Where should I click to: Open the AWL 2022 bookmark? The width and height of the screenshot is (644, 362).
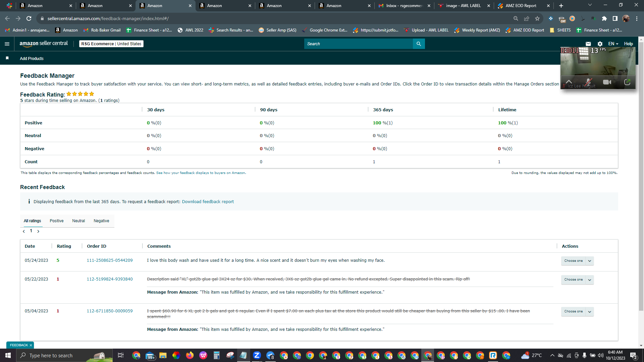tap(191, 30)
